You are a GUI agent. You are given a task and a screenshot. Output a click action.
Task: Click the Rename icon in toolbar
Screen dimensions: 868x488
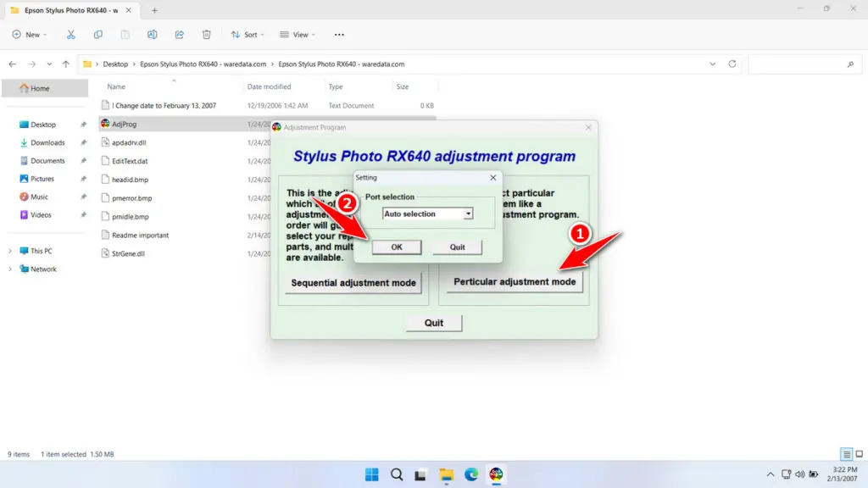(x=153, y=35)
